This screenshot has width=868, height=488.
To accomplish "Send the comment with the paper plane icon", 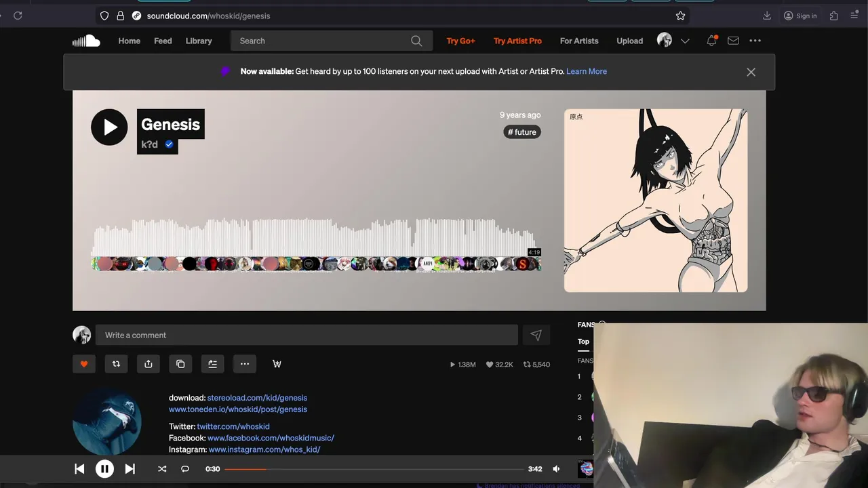I will coord(536,335).
